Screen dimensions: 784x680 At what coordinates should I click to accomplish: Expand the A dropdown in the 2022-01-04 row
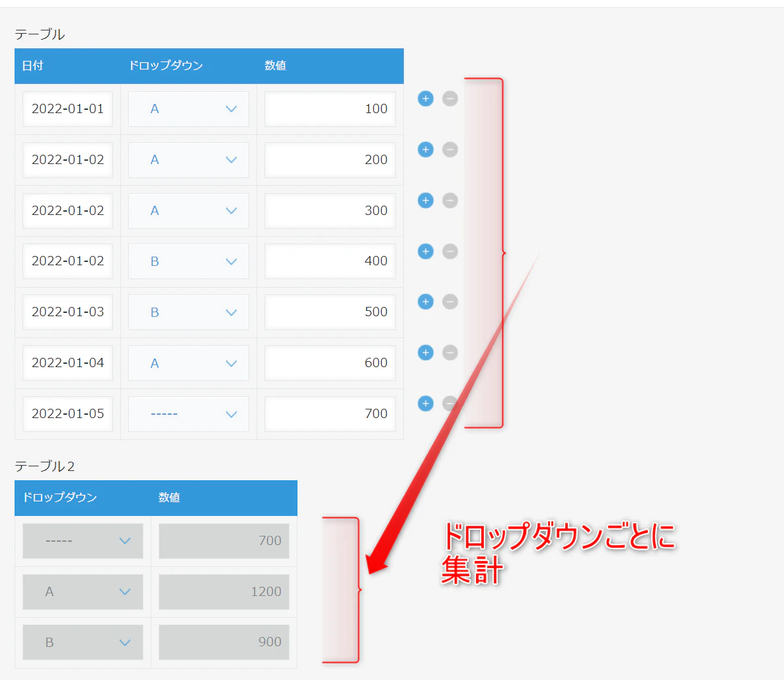click(x=188, y=363)
